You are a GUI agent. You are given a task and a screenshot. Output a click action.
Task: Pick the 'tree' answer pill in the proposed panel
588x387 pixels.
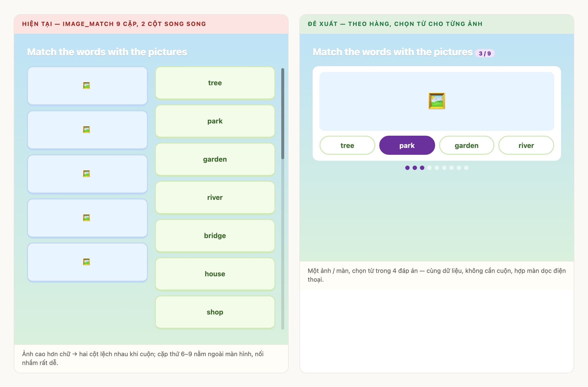coord(347,145)
